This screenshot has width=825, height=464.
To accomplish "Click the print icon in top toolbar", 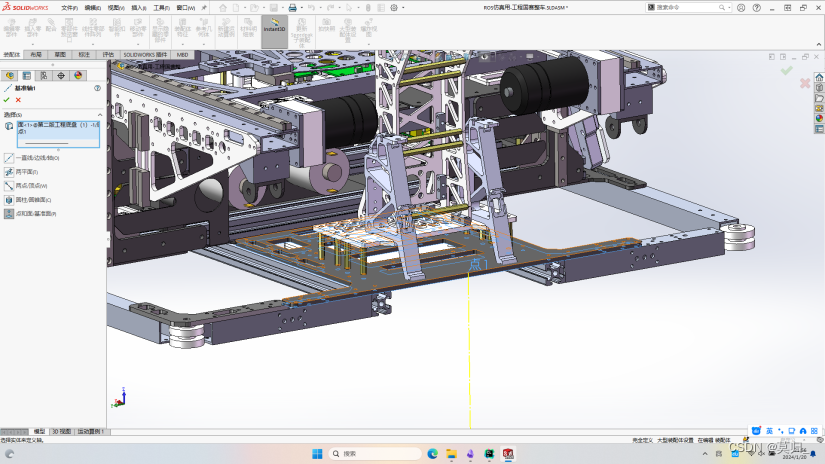I will click(x=293, y=7).
